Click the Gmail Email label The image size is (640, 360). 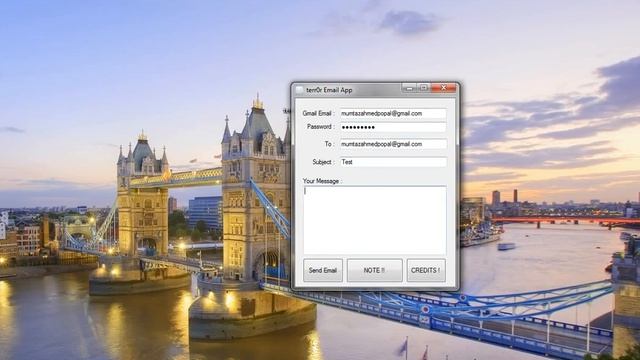click(x=318, y=113)
